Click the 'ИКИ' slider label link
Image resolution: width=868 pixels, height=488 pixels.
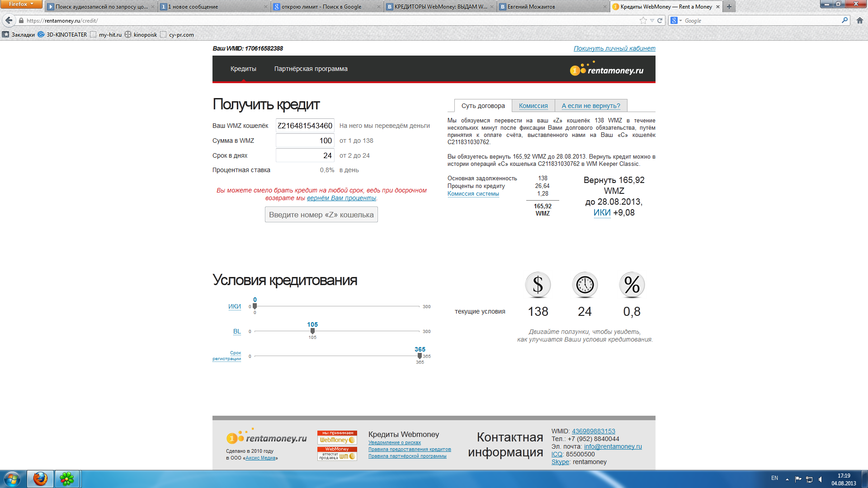(234, 306)
